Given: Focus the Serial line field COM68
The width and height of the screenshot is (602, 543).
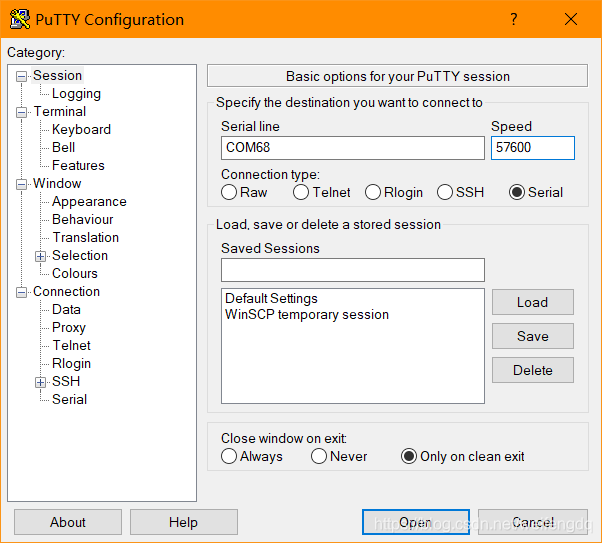Looking at the screenshot, I should click(x=352, y=148).
